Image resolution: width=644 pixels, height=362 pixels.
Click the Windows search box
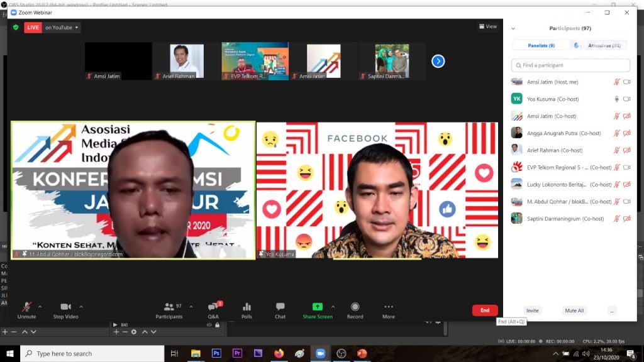92,353
